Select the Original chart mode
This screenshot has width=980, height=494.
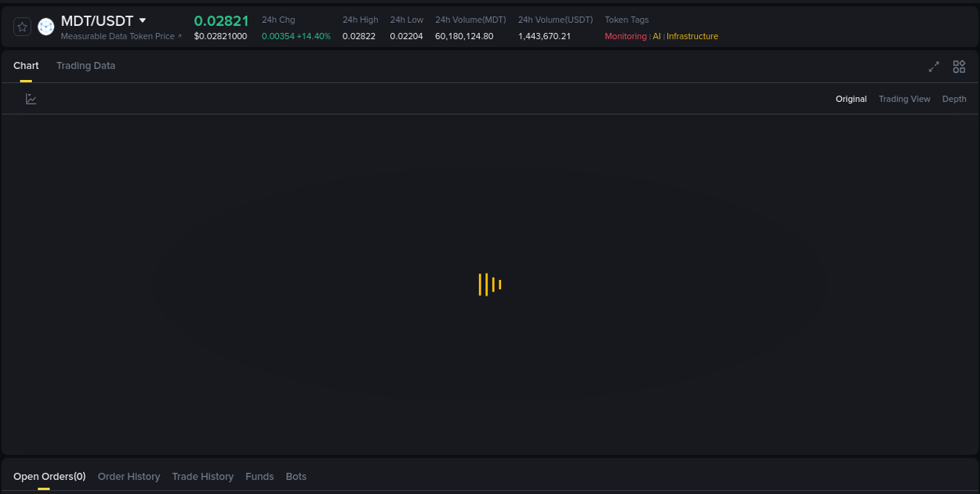[x=851, y=99]
